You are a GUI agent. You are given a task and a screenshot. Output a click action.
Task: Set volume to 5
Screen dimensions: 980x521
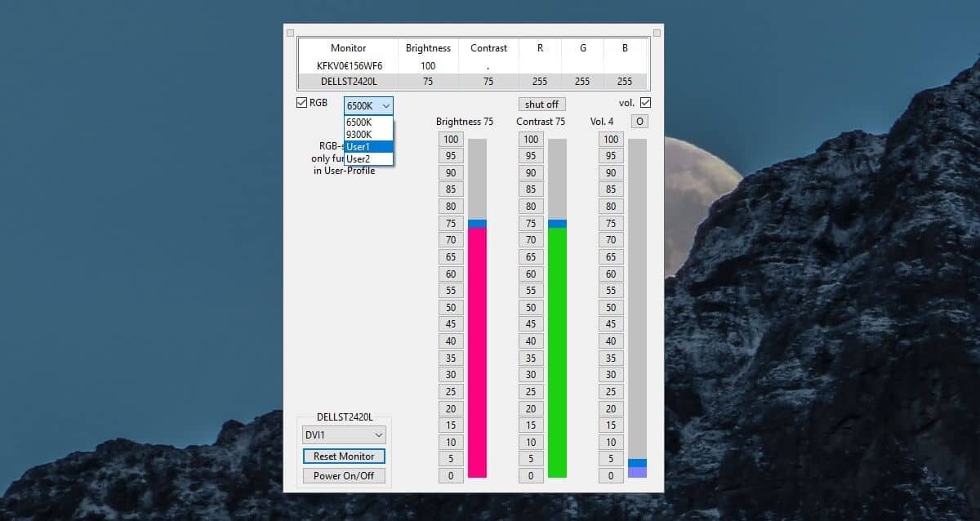click(x=611, y=458)
